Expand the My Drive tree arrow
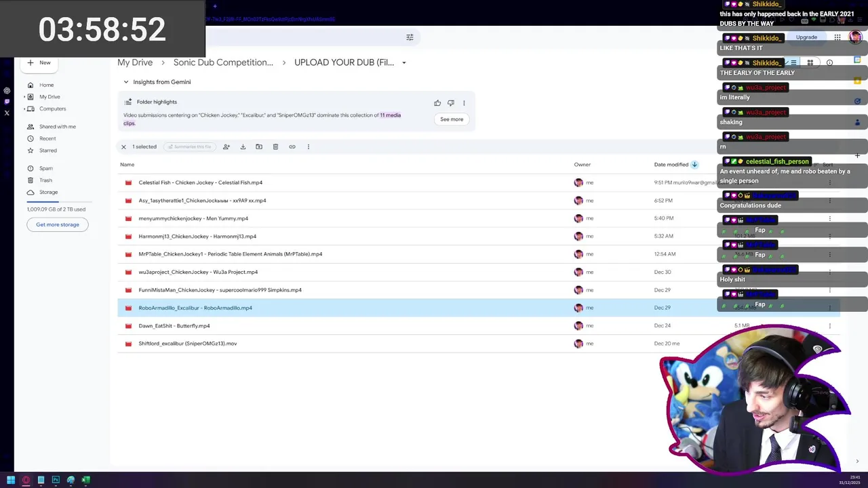Viewport: 868px width, 488px height. tap(25, 97)
